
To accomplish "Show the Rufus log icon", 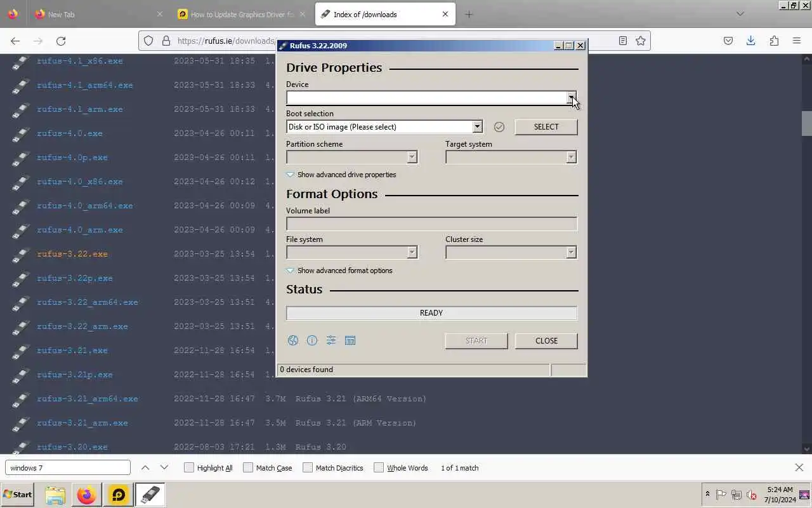I will (350, 340).
